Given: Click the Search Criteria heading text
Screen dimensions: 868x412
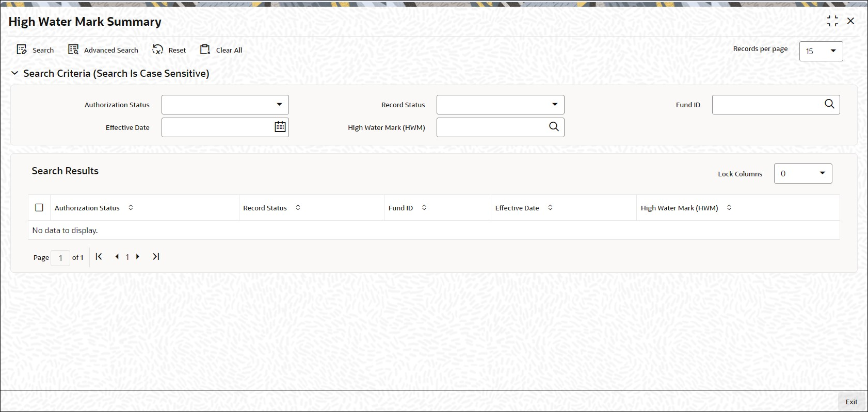Looking at the screenshot, I should pos(116,73).
